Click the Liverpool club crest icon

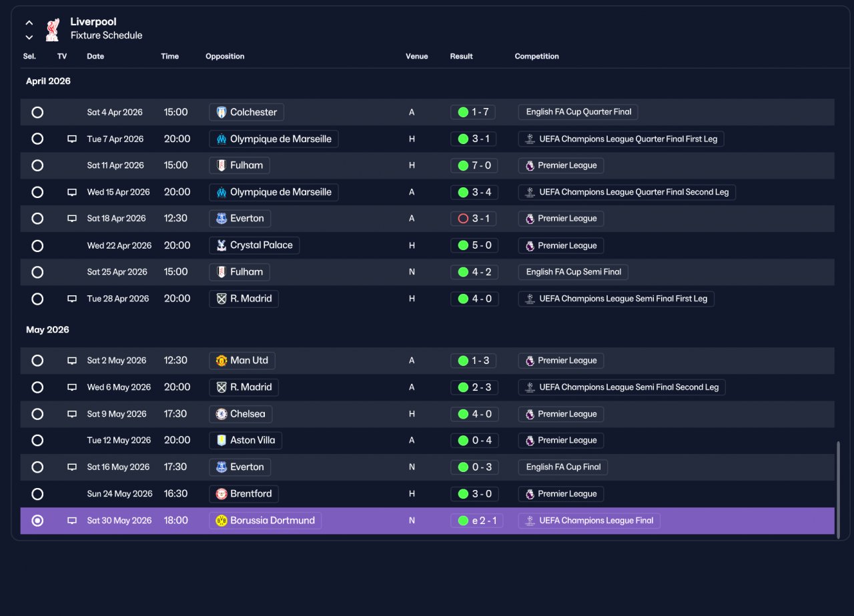[52, 29]
